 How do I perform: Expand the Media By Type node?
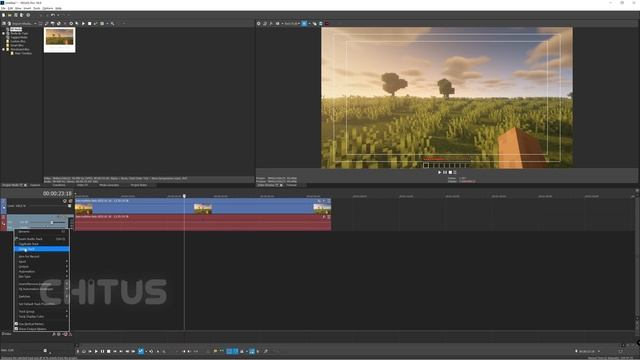pyautogui.click(x=4, y=33)
